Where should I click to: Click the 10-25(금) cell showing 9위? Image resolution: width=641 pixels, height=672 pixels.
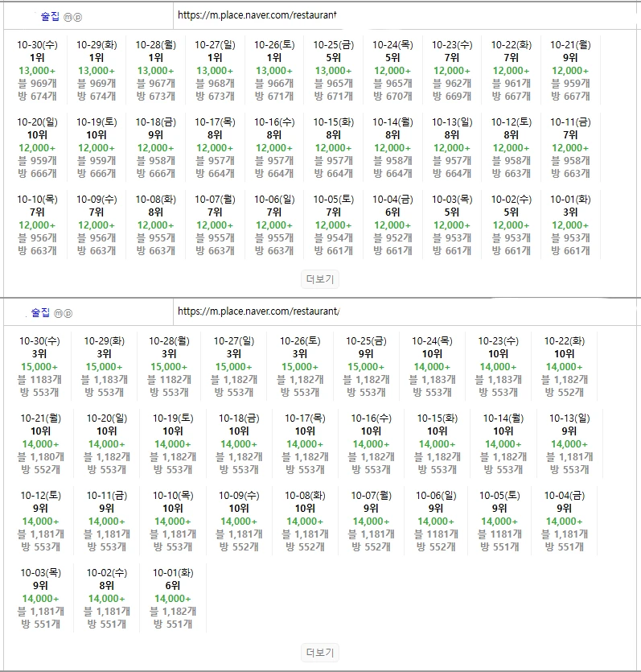[366, 366]
